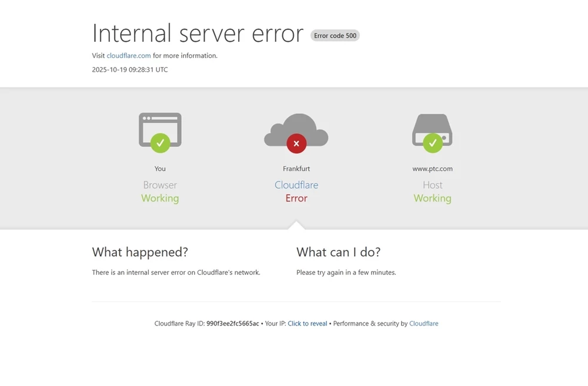Click the server host icon above www.ptc.com
The width and height of the screenshot is (588, 386).
(432, 130)
